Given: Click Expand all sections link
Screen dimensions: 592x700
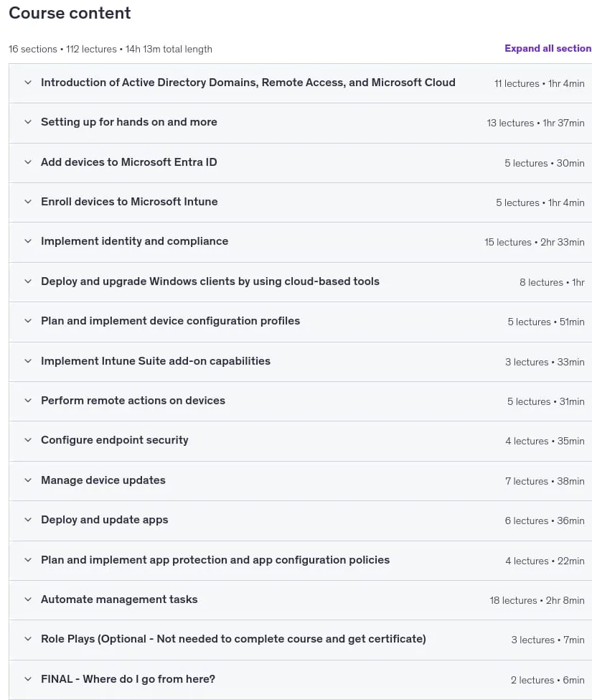Looking at the screenshot, I should (x=548, y=48).
